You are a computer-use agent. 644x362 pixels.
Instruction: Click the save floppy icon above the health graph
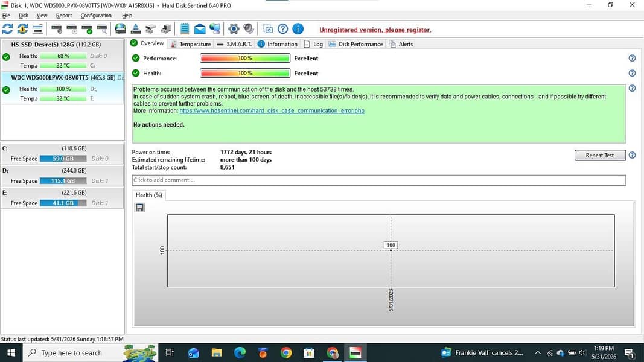tap(139, 208)
